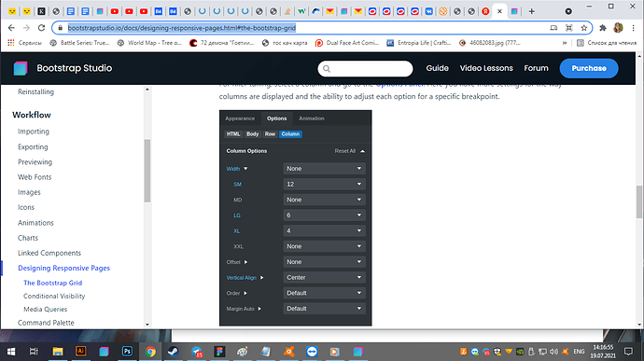Screen dimensions: 644x361
Task: Open Steam from the taskbar
Action: click(173, 352)
